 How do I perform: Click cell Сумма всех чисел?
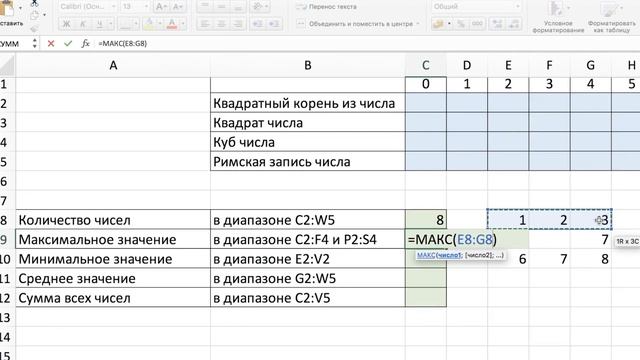coord(113,298)
